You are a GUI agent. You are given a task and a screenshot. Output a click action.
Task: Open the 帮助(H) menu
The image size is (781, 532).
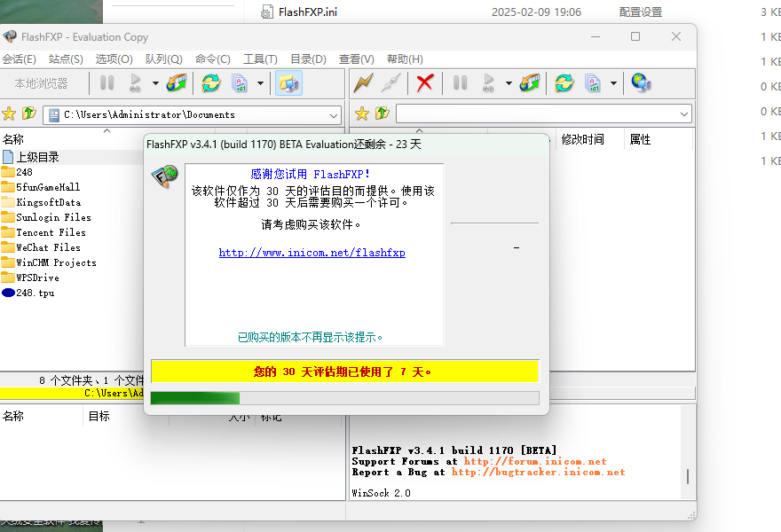(x=405, y=59)
